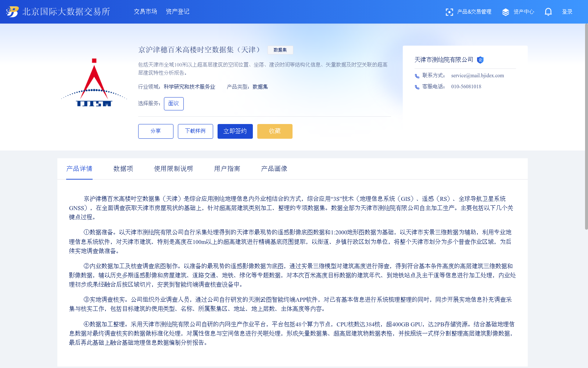Click the 登录 link

coord(567,12)
